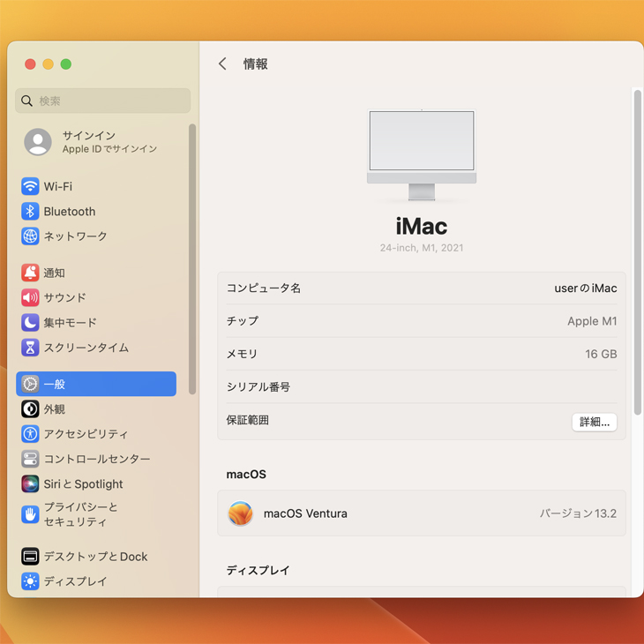Click the sidebar vertical scrollbar
This screenshot has height=644, width=644.
coord(191,258)
